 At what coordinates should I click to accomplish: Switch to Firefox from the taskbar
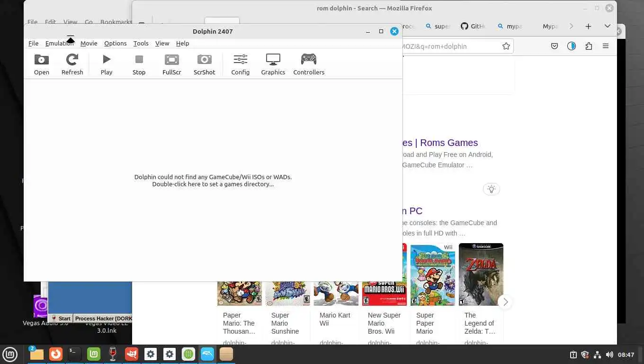[x=56, y=354]
